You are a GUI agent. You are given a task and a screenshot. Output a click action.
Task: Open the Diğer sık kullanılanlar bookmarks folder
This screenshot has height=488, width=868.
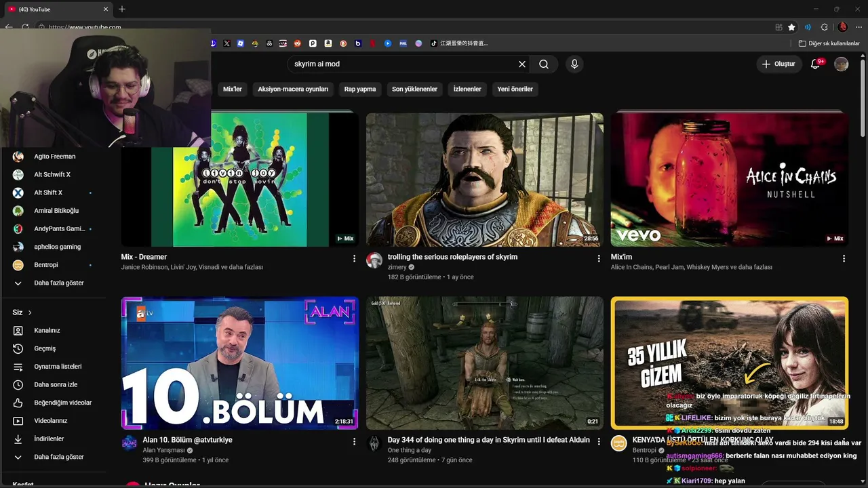click(829, 43)
